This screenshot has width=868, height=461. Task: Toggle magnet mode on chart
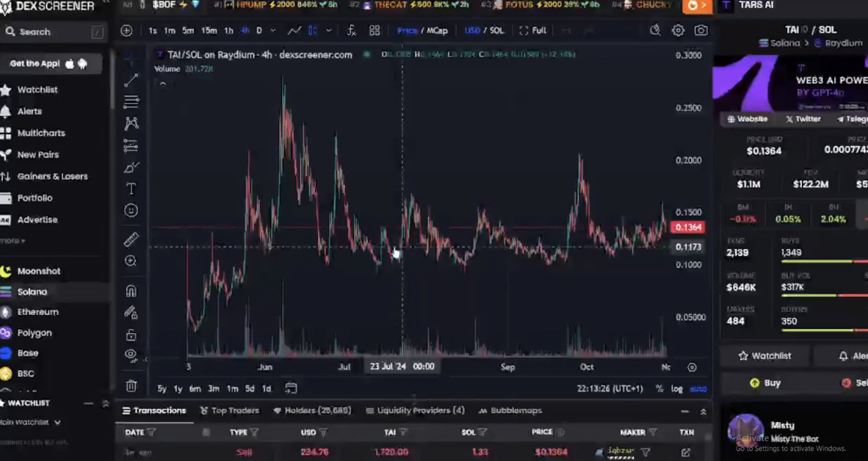(131, 291)
